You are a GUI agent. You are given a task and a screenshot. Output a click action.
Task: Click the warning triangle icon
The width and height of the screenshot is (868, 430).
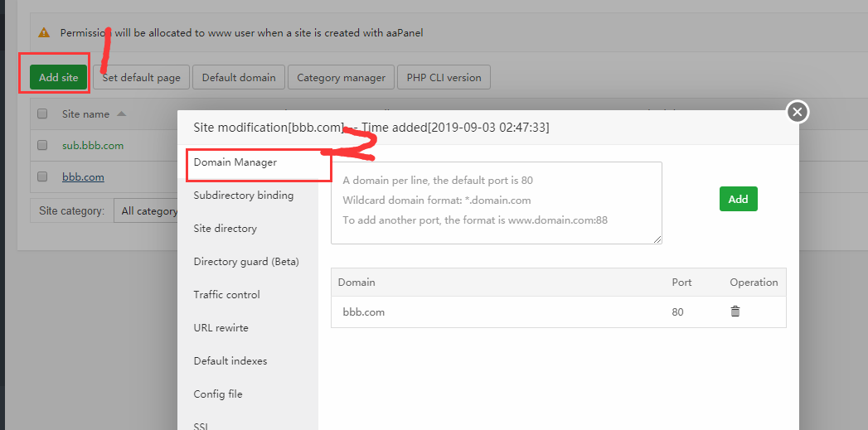click(x=44, y=33)
